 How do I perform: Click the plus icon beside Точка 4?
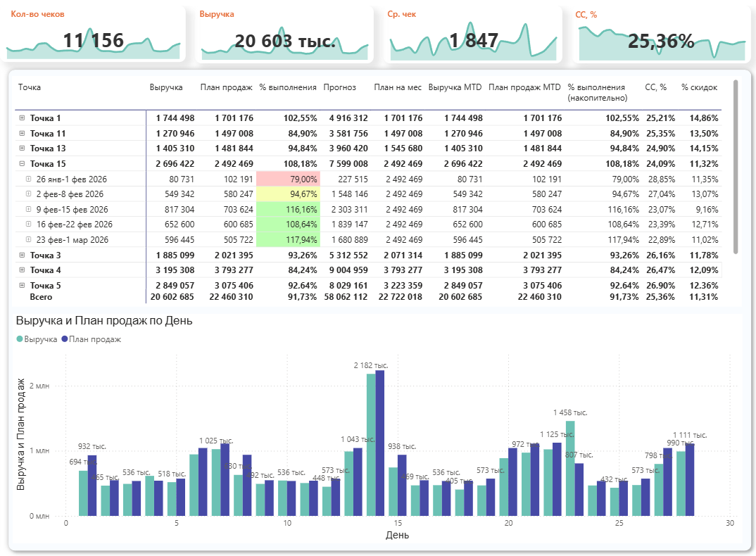pyautogui.click(x=22, y=270)
